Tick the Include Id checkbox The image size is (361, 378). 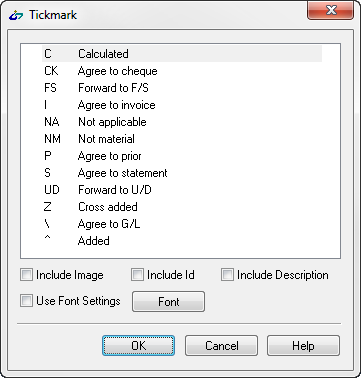(x=137, y=275)
